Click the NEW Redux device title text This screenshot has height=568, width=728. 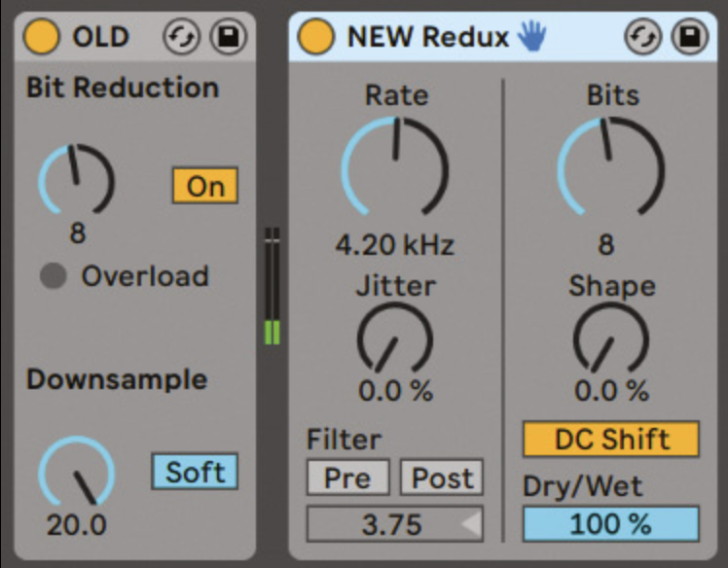tap(428, 37)
